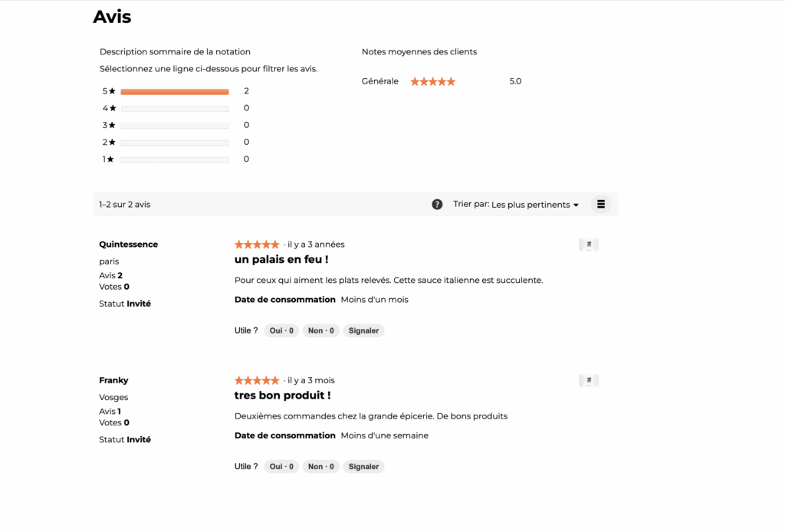Click the sort dropdown arrow caret
Screen dimensions: 785x532
576,205
